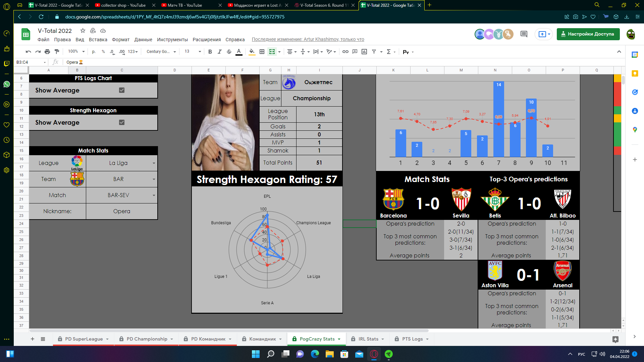The width and height of the screenshot is (644, 362).
Task: Toggle Strength Hexagon Show Average checkbox
Action: [122, 122]
